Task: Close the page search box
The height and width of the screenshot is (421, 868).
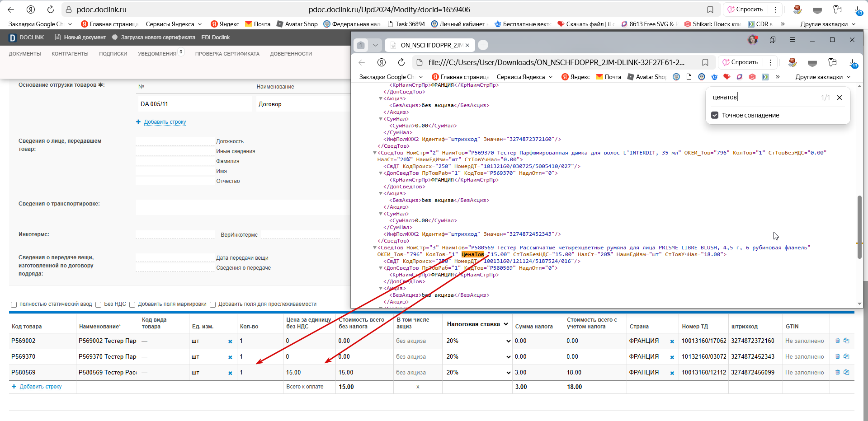Action: pos(840,98)
